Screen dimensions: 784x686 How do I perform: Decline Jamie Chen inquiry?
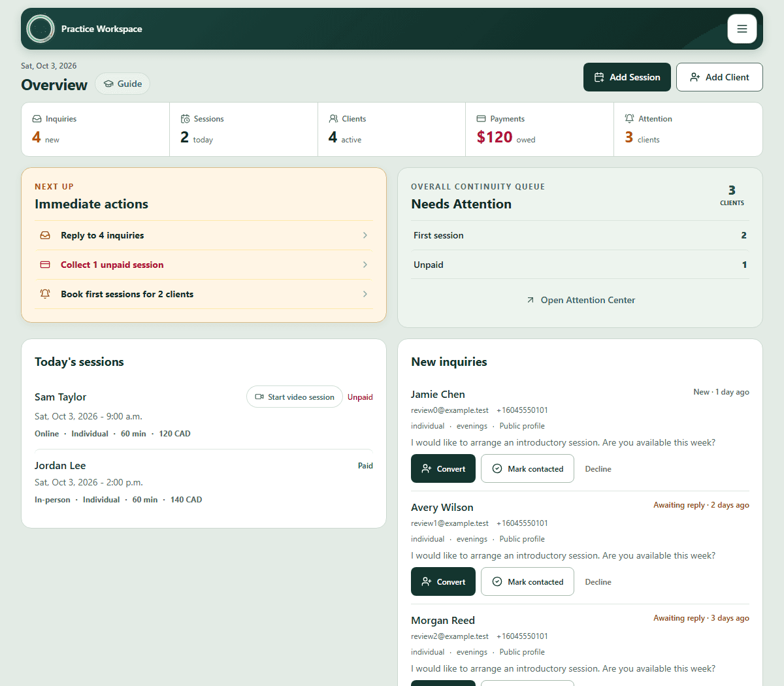tap(598, 469)
